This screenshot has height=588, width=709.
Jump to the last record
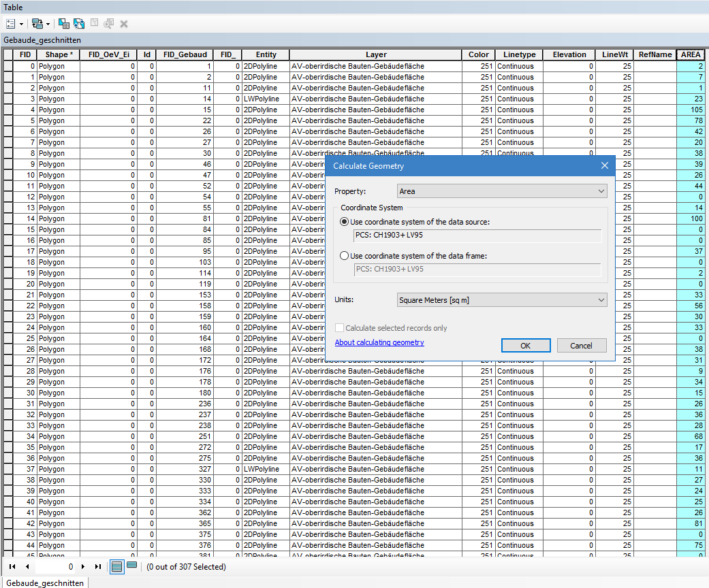click(x=98, y=566)
